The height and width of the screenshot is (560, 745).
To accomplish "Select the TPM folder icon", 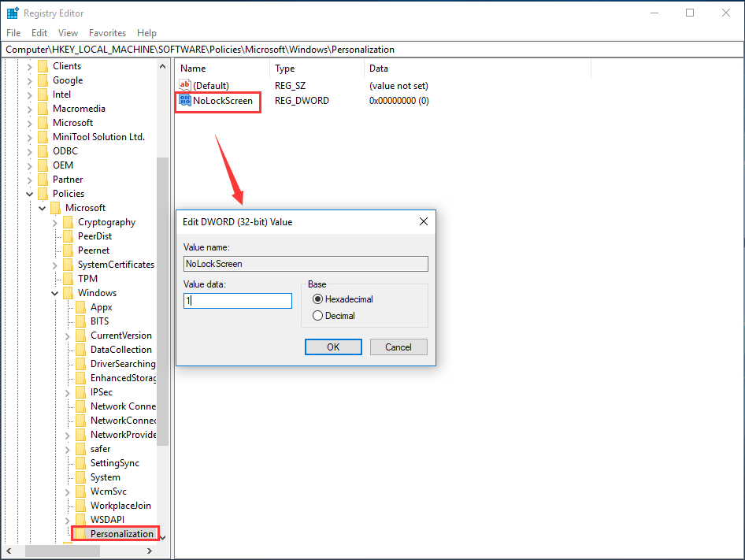I will coord(70,278).
